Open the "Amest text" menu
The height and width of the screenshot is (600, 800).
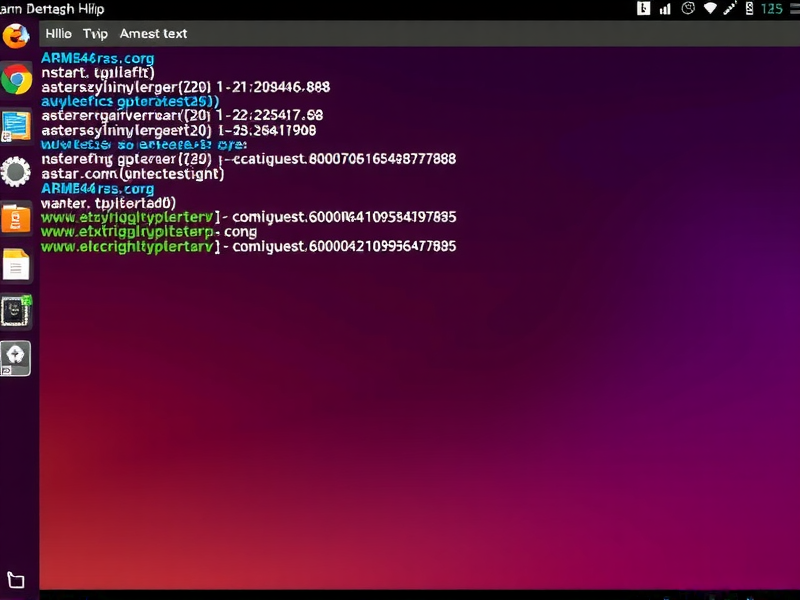[153, 33]
